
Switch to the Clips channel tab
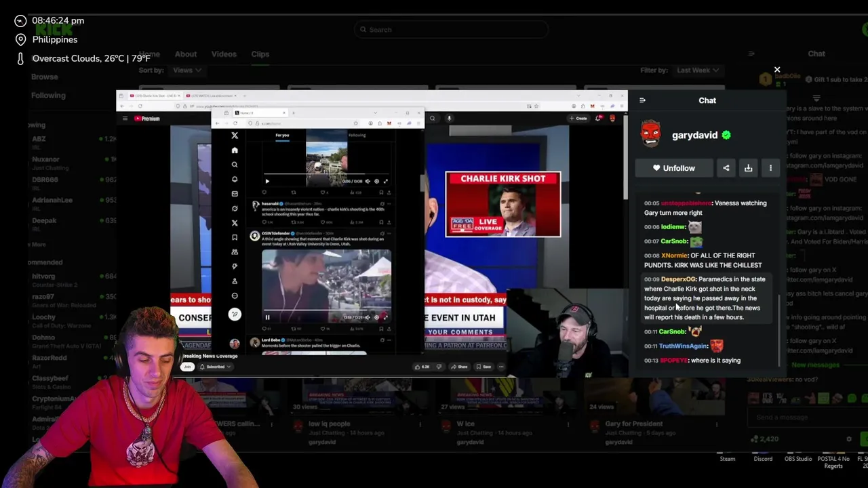pos(260,54)
